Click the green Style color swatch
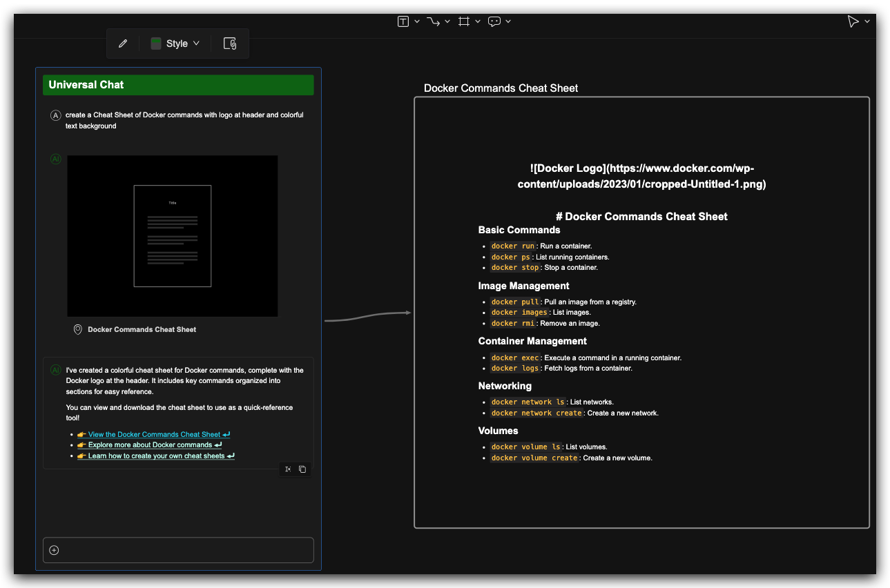This screenshot has width=890, height=588. (156, 43)
